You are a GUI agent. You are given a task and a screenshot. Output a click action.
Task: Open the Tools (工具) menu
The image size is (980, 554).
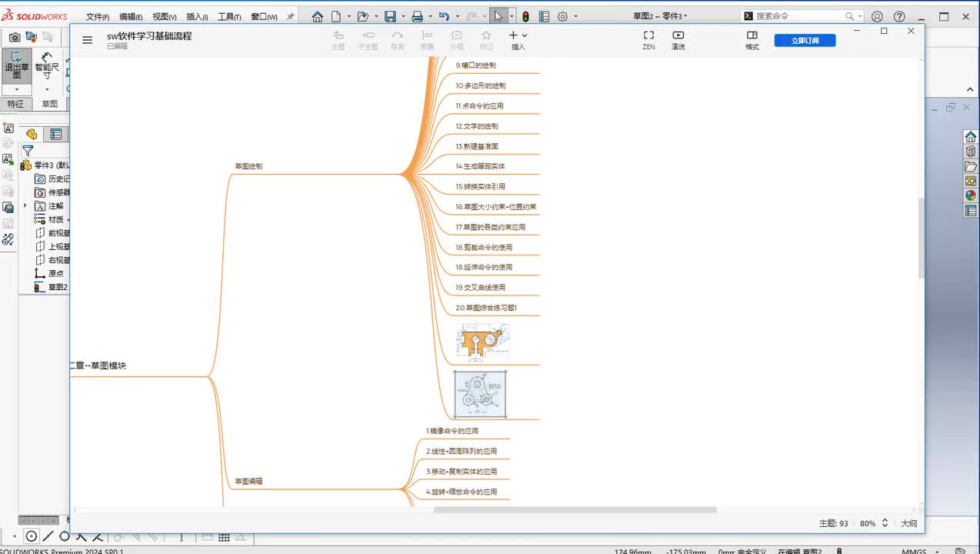click(x=229, y=16)
